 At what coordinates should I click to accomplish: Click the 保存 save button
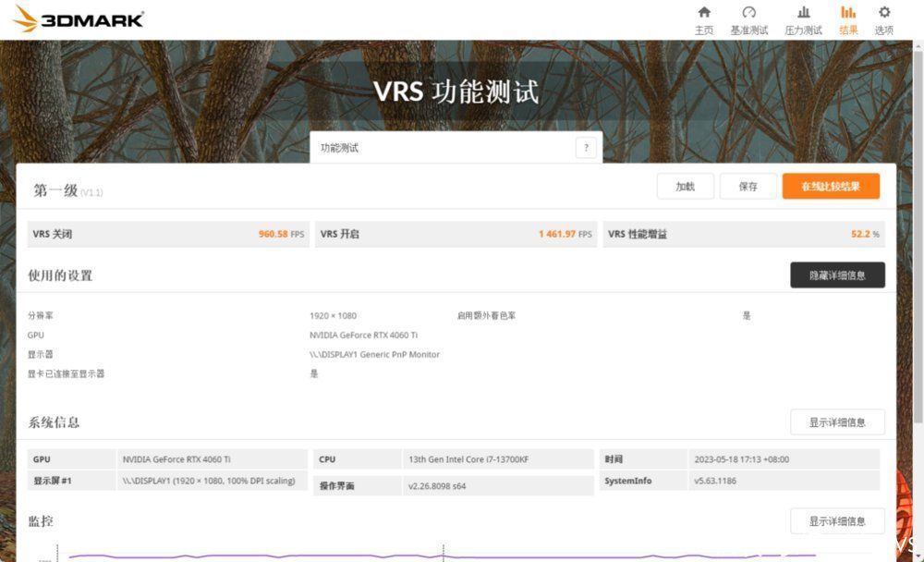(748, 187)
